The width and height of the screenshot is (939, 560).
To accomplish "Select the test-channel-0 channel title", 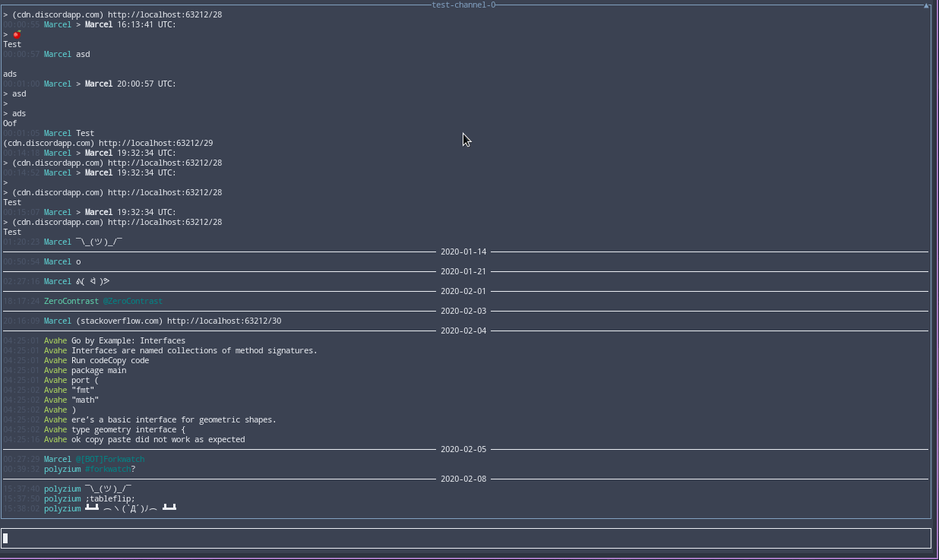I will tap(463, 5).
